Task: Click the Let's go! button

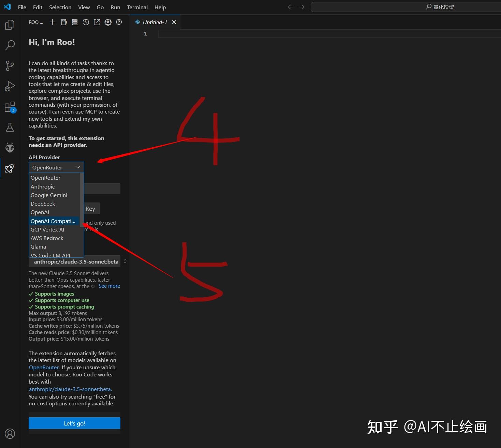Action: point(74,423)
